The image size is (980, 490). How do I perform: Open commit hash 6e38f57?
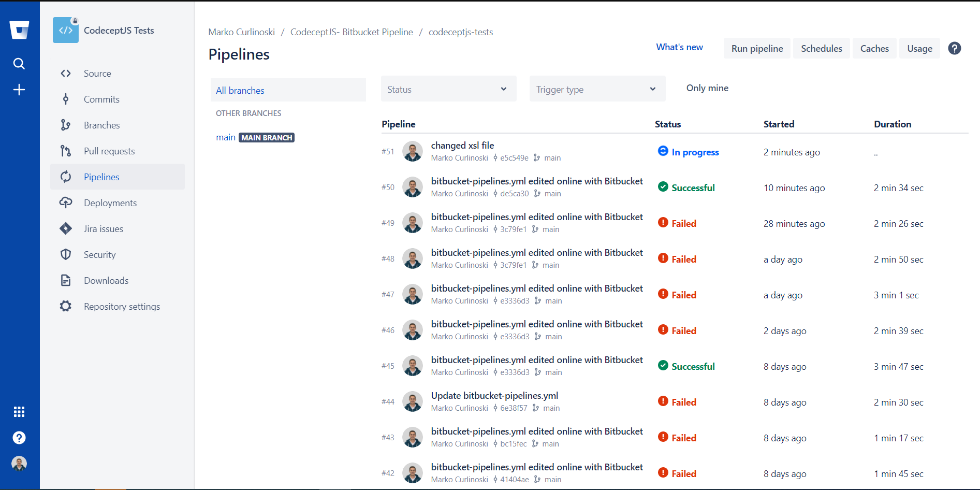pyautogui.click(x=514, y=408)
